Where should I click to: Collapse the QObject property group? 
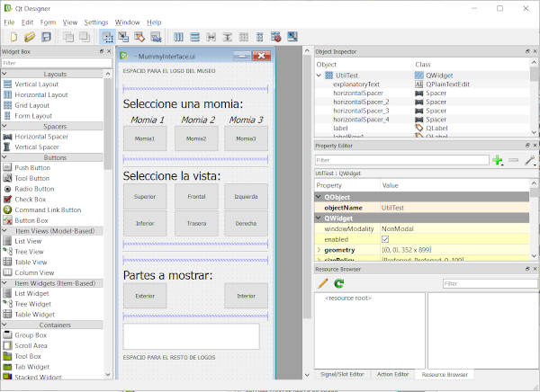319,196
